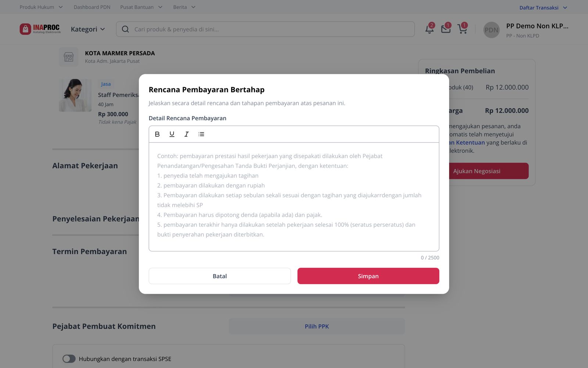Expand the Daftar Transaksi dropdown

click(x=543, y=7)
